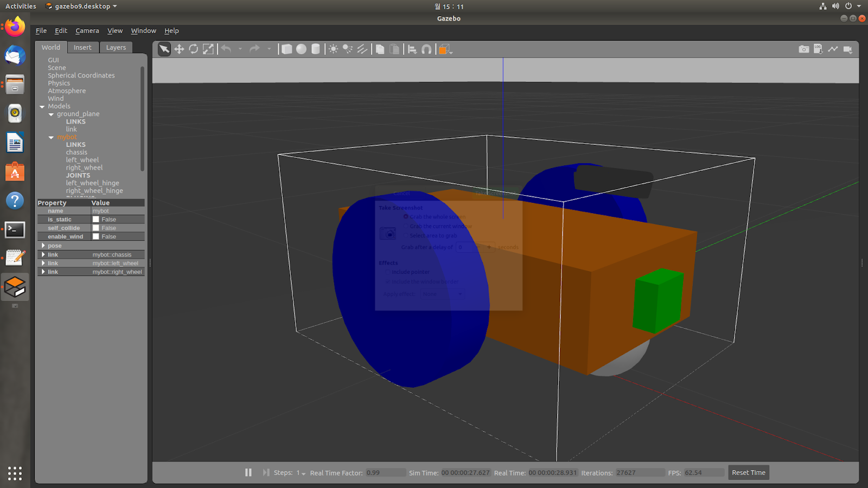The image size is (868, 488).
Task: Click the world tree vertical scrollbar
Action: point(142,118)
